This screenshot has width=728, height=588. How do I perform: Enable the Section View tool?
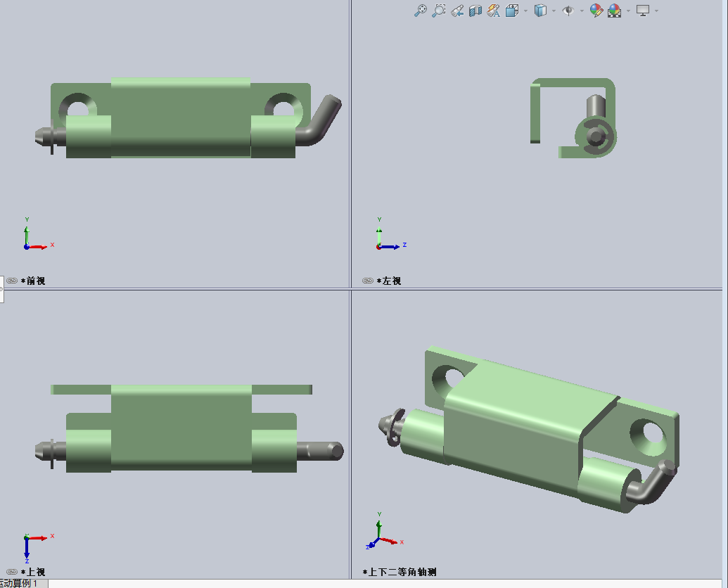click(x=475, y=11)
